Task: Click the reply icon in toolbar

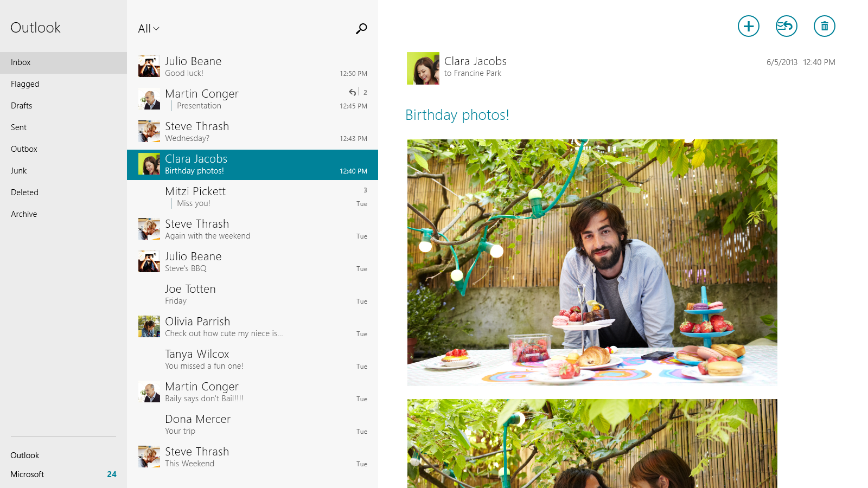Action: [x=786, y=26]
